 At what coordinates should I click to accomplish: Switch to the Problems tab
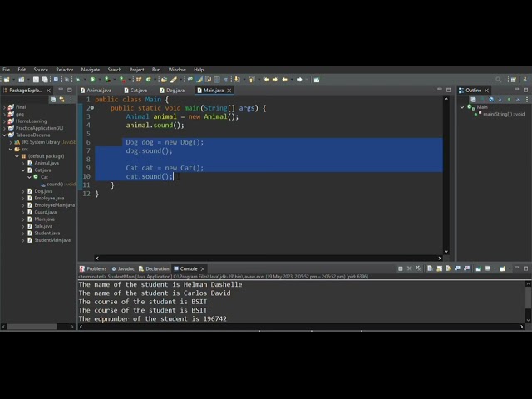[93, 268]
